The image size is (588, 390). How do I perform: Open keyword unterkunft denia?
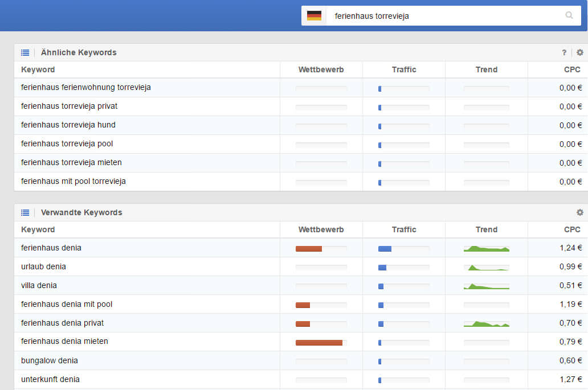(50, 379)
